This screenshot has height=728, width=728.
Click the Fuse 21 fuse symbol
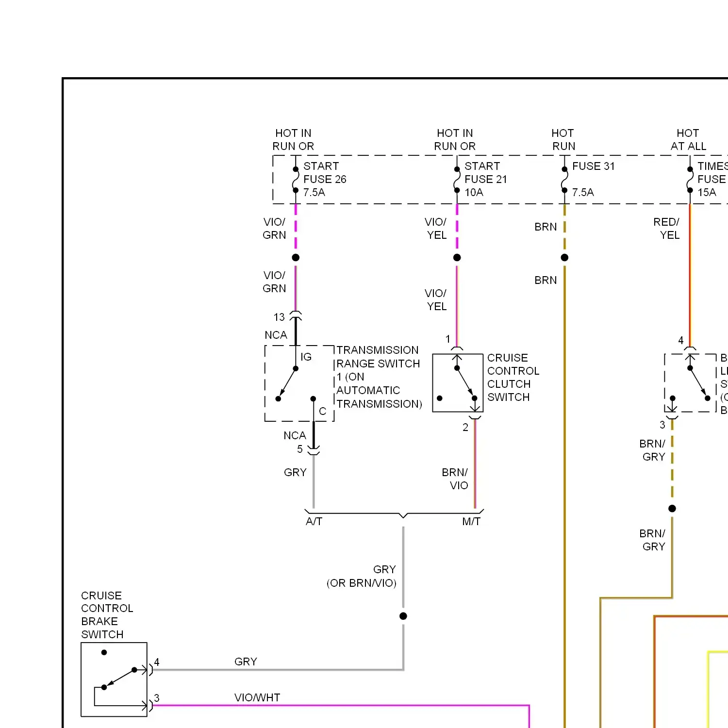(x=457, y=180)
